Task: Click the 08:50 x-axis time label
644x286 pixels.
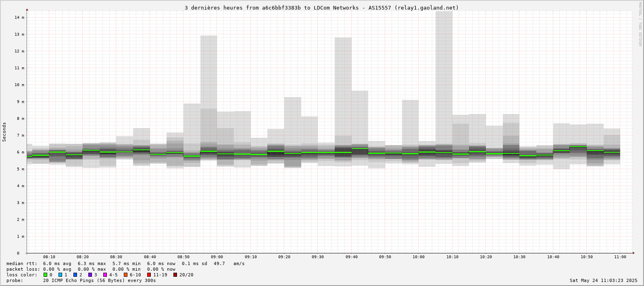Action: (183, 257)
